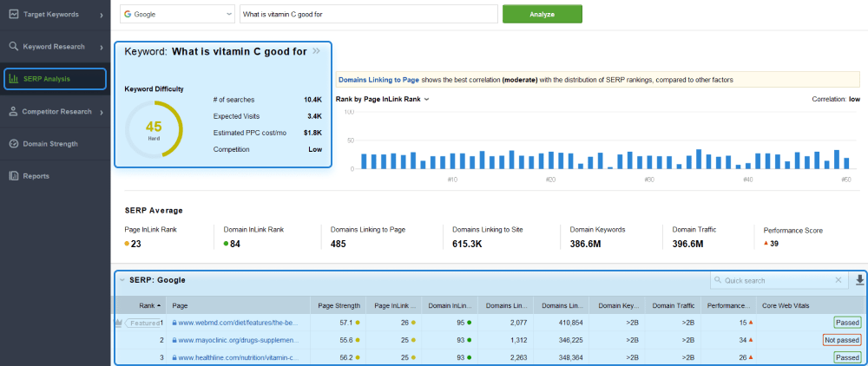The image size is (868, 366).
Task: Click the Domains Linking to Page link
Action: coord(378,80)
